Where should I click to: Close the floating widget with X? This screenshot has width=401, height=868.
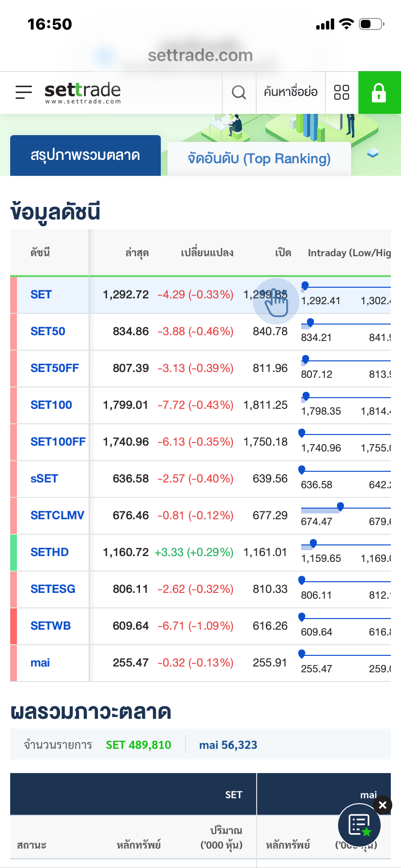point(383,805)
